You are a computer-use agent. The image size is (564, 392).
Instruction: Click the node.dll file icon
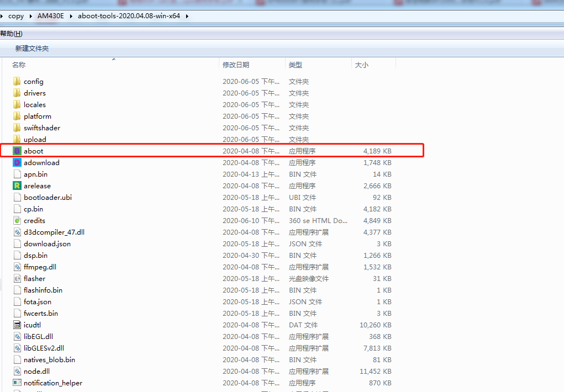tap(17, 372)
